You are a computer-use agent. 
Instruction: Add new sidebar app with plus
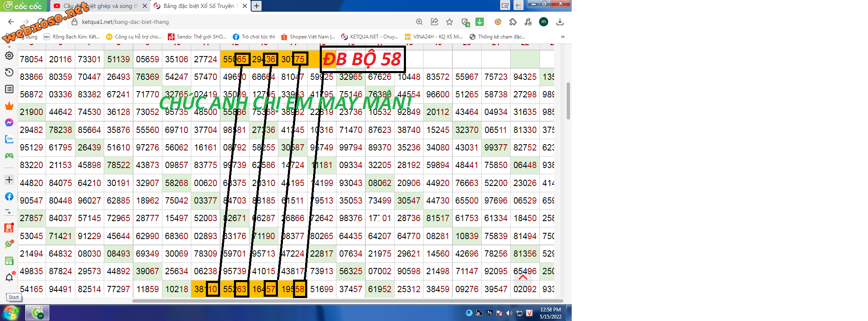coord(9,180)
